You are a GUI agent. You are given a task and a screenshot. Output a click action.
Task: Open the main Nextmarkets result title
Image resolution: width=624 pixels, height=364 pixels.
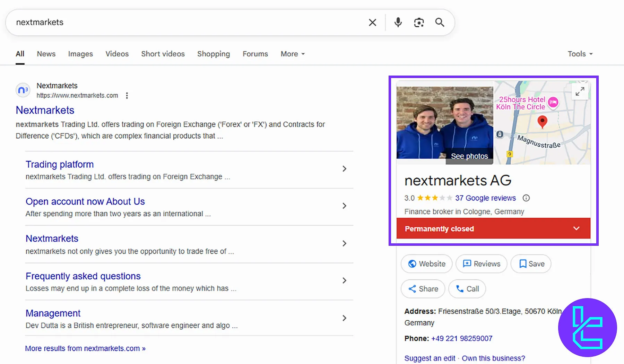[45, 110]
